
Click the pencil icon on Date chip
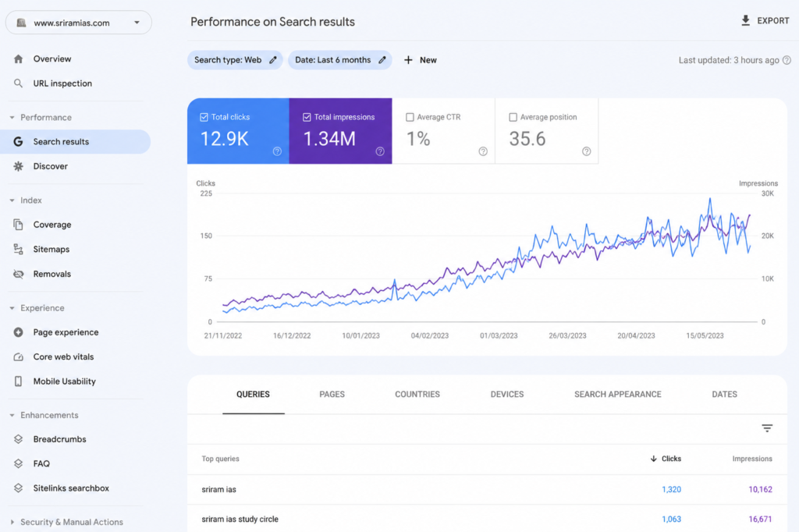point(382,60)
